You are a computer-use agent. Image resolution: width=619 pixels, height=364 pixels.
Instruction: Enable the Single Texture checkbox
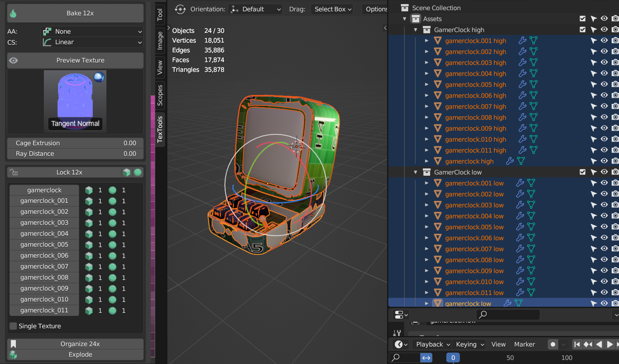pyautogui.click(x=13, y=326)
